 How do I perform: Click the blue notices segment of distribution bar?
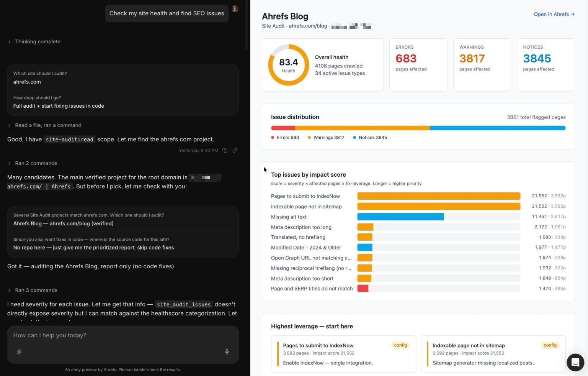pos(498,128)
